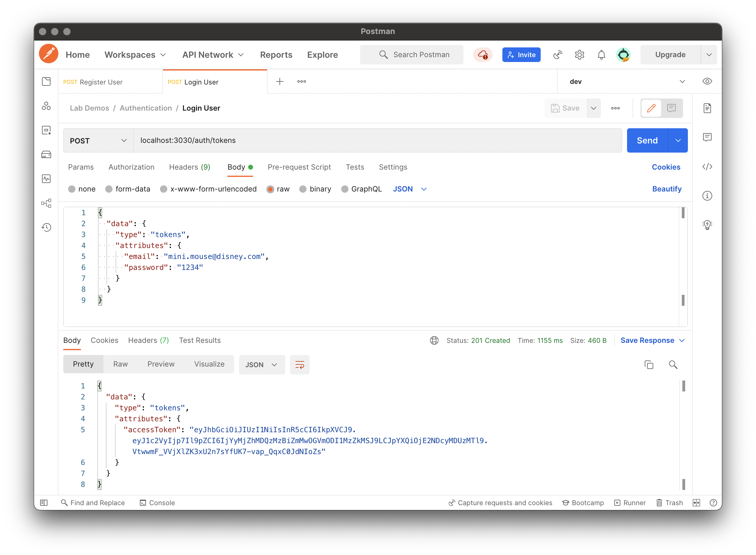
Task: Open the Headers (9) request tab
Action: tap(189, 167)
